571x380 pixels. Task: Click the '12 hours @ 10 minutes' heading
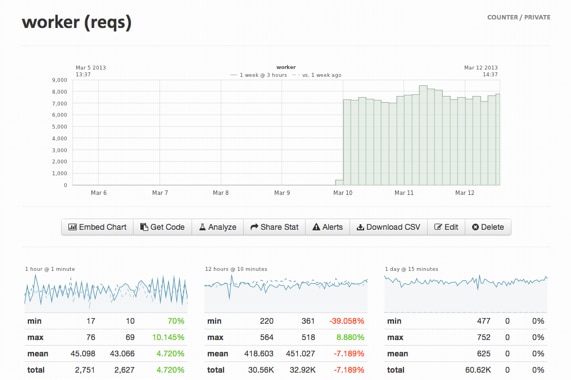[236, 269]
